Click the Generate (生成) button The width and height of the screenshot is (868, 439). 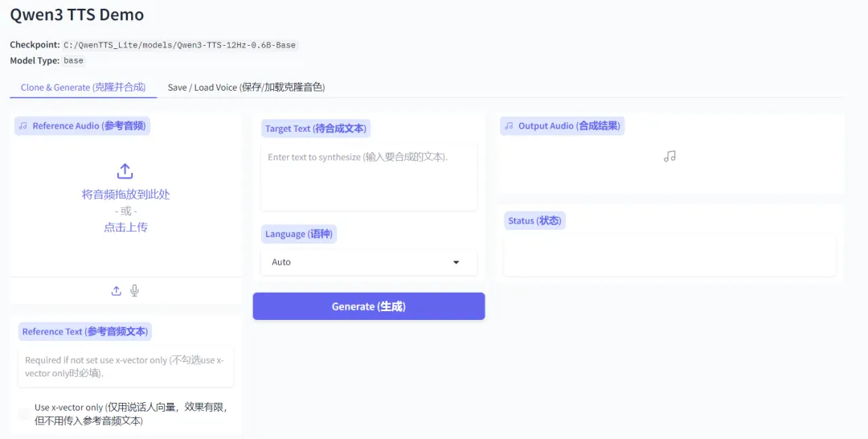point(369,306)
